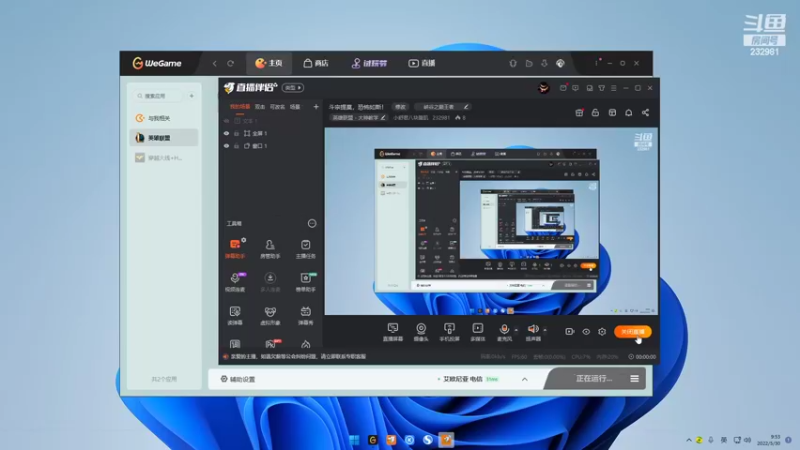The height and width of the screenshot is (450, 800).
Task: Switch to WeGame 主页 tab
Action: pos(269,63)
